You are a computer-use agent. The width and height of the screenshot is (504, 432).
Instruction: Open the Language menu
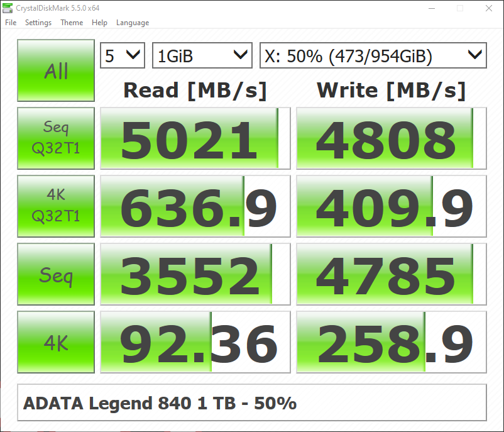[133, 23]
